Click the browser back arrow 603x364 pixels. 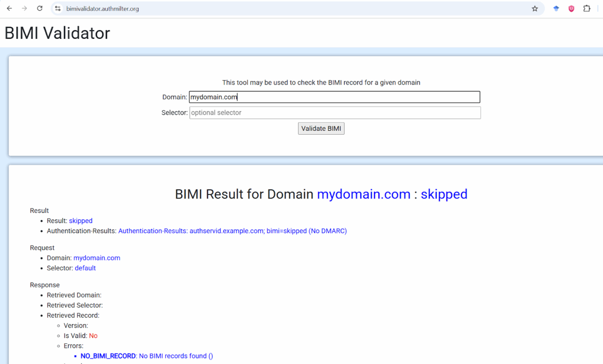[10, 8]
